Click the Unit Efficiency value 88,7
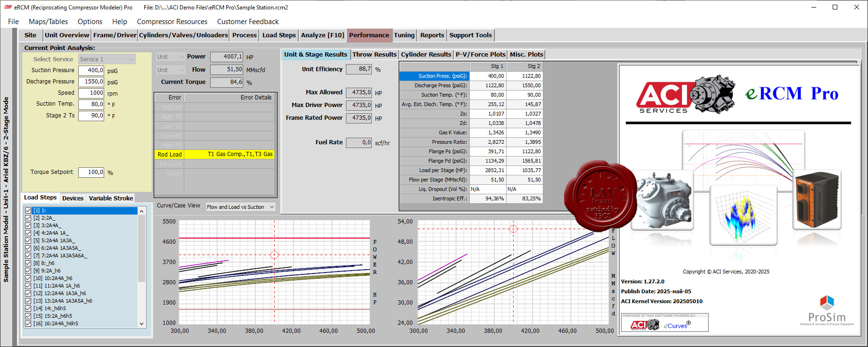The image size is (868, 347). [359, 69]
